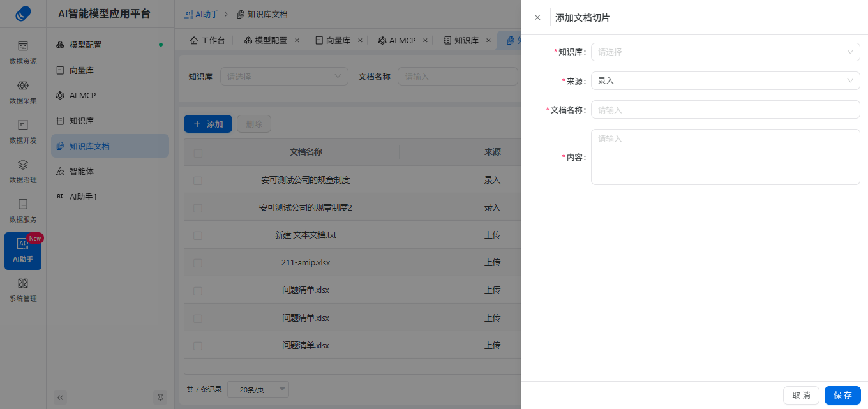Tick checkbox for 211-amip.xlsx

[198, 263]
